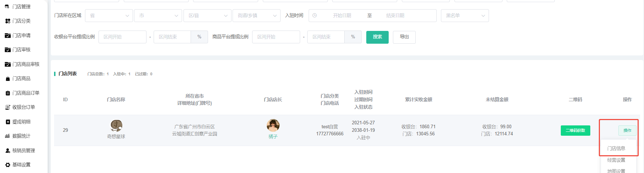Viewport: 644px width, 173px height.
Task: Focus 收银台平台提成比例 区间结束 input
Action: point(172,37)
